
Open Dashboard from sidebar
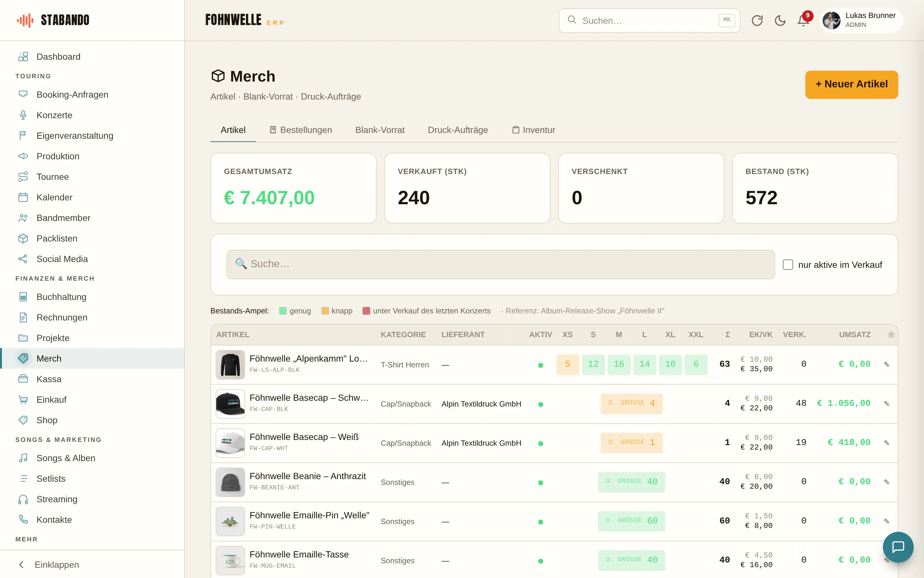(x=92, y=57)
